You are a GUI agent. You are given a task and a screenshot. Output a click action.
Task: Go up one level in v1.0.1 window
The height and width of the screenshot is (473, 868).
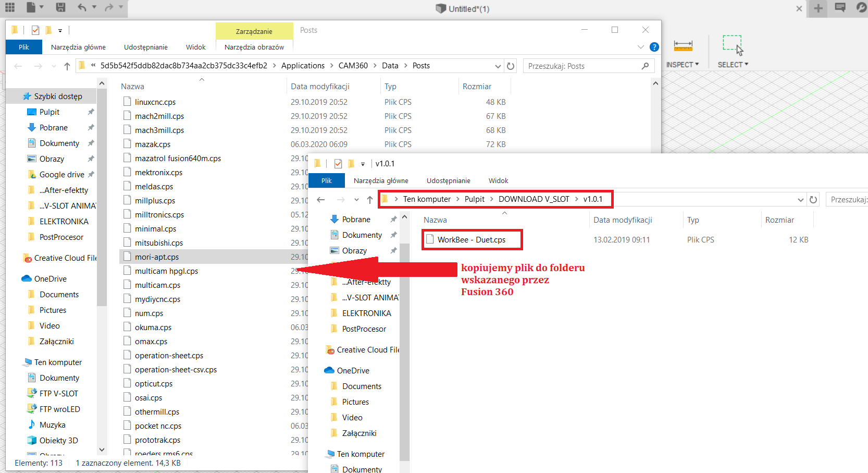pos(370,200)
